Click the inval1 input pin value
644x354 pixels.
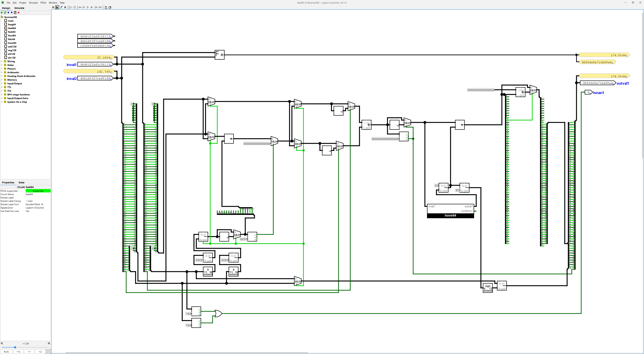[95, 65]
